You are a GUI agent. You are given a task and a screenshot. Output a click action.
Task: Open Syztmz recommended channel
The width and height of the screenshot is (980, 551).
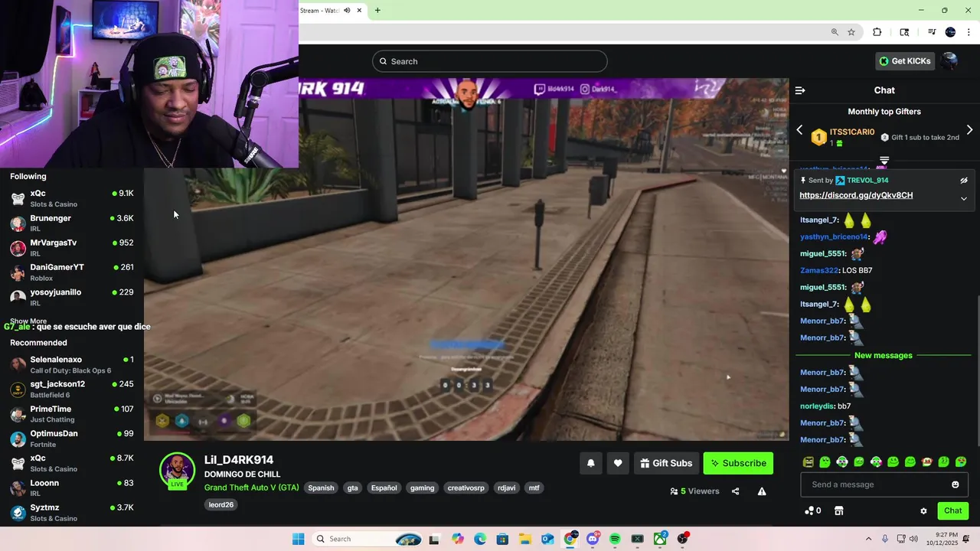(x=72, y=512)
